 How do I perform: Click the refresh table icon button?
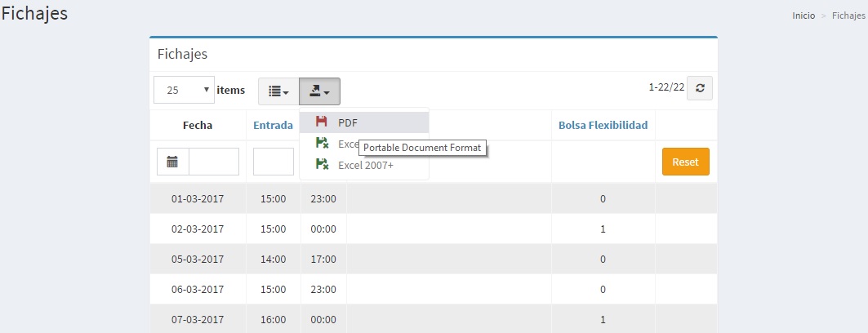[x=700, y=88]
